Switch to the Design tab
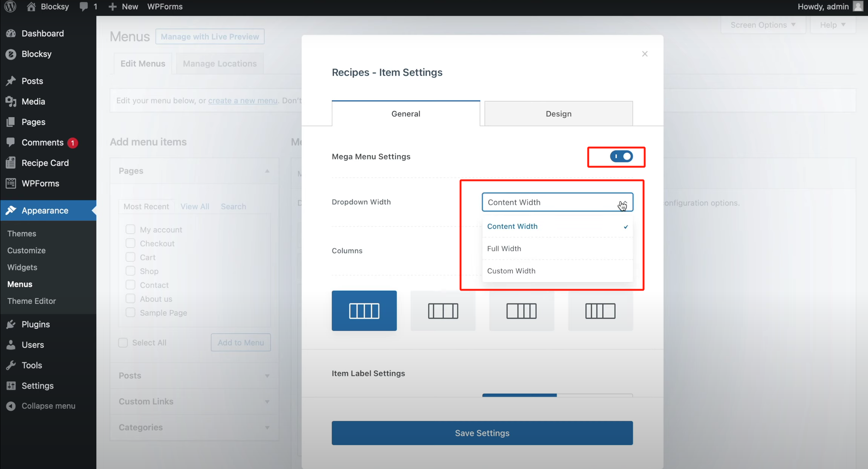Viewport: 868px width, 469px height. coord(558,113)
